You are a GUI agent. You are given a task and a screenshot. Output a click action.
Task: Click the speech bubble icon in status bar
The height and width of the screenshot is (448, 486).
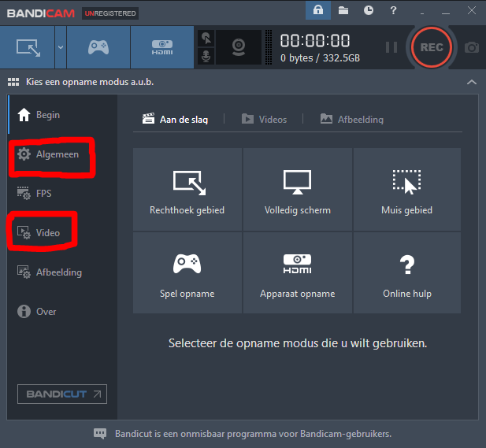[100, 434]
